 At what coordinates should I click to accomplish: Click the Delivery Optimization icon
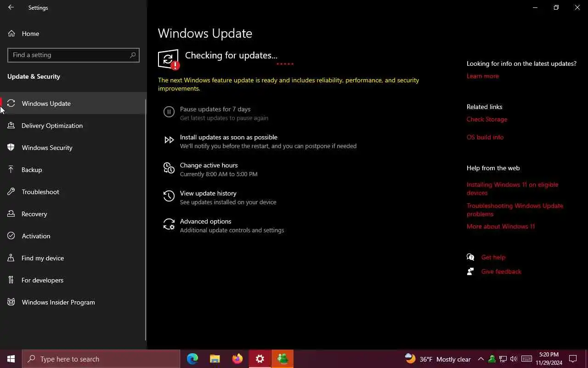11,125
